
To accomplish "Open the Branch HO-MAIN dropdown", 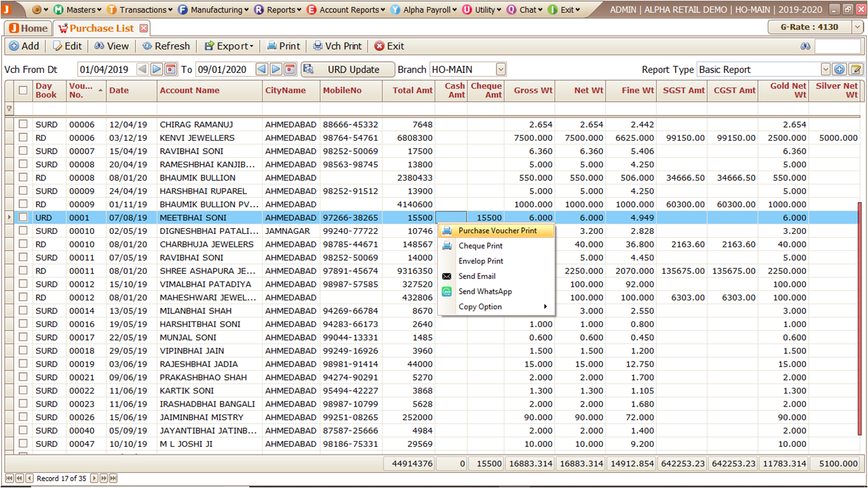I will tap(500, 70).
